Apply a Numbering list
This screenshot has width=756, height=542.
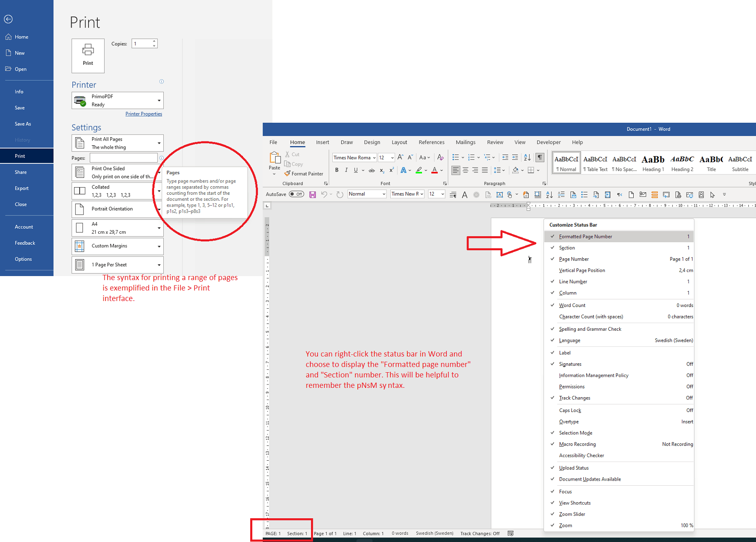point(471,158)
